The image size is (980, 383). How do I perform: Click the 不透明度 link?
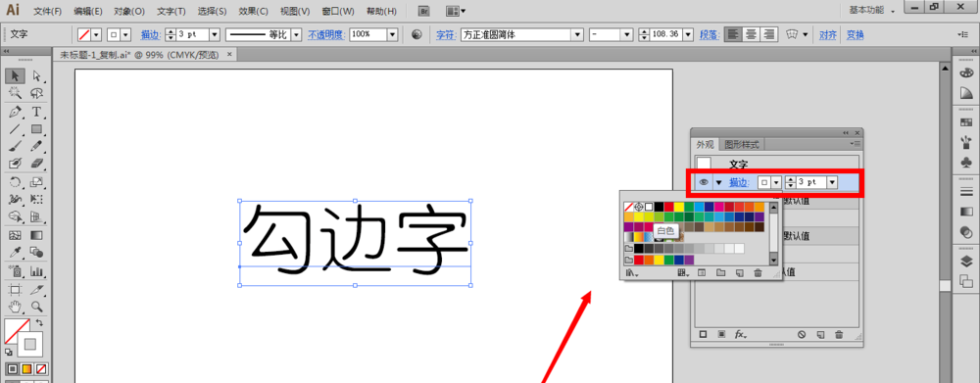[325, 35]
